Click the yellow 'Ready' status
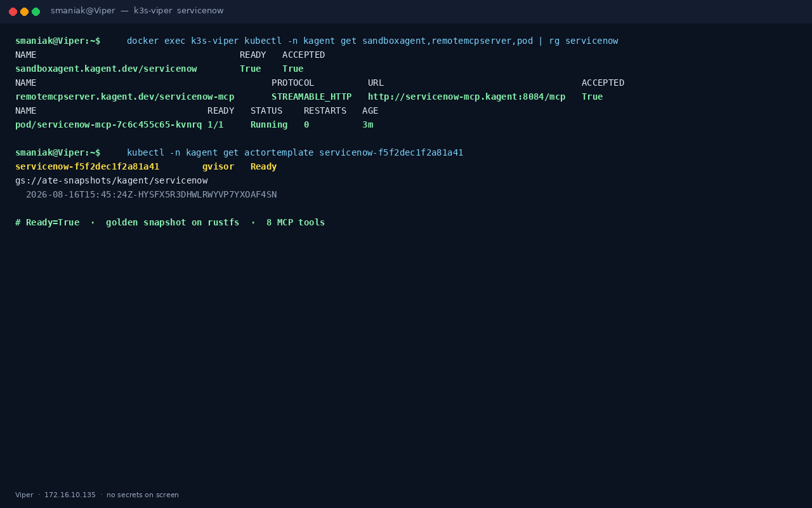Image resolution: width=812 pixels, height=508 pixels. tap(264, 166)
